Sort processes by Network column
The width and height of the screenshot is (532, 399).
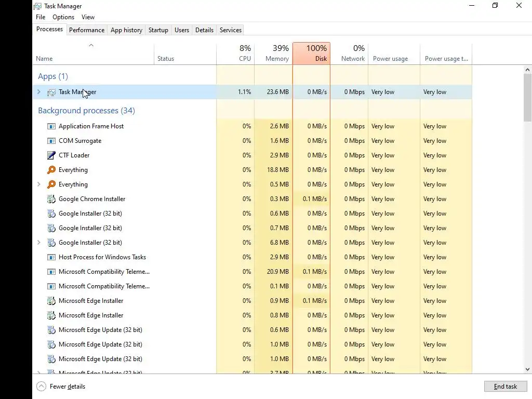click(349, 54)
